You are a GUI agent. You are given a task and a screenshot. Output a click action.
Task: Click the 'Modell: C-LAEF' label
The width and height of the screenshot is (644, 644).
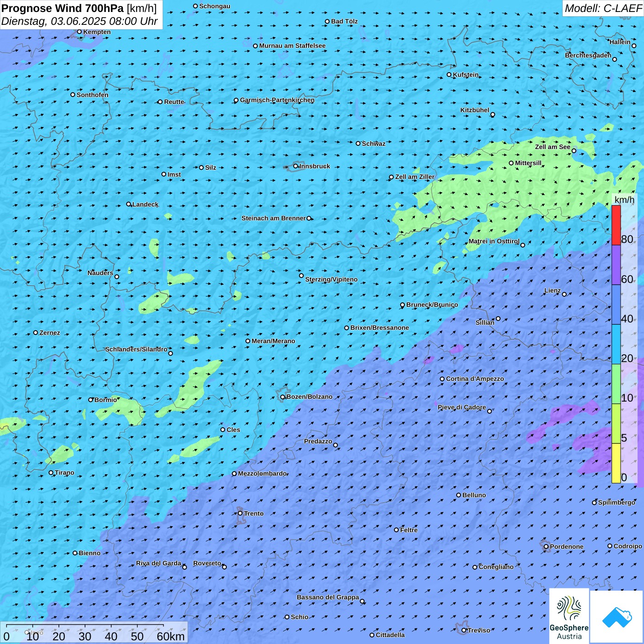coord(603,8)
